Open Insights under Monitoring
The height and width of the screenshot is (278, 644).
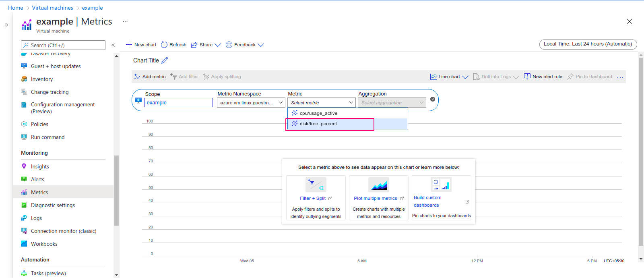click(40, 167)
